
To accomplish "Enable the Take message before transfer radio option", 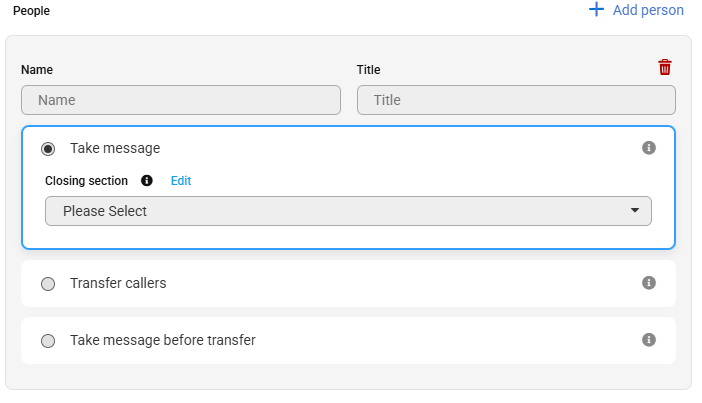I will pos(48,341).
